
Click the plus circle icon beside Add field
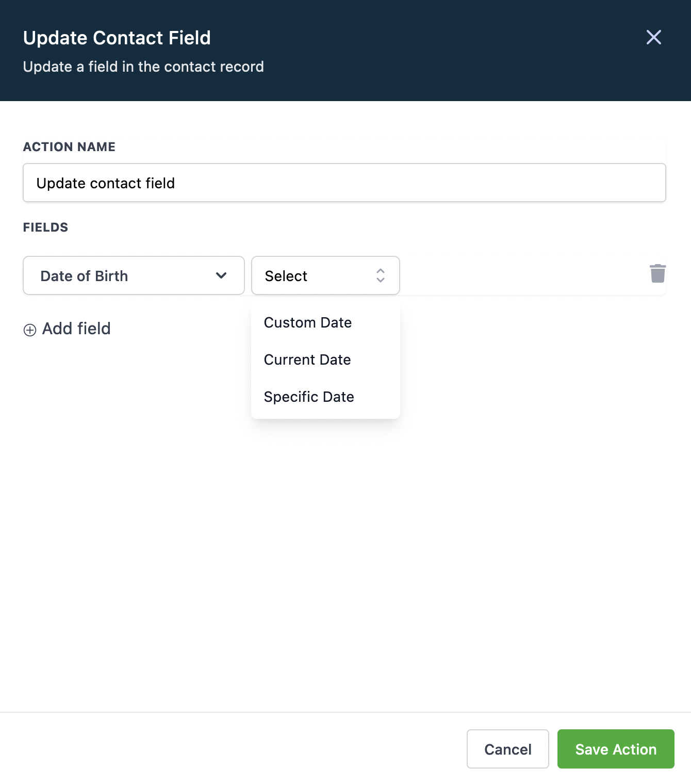30,330
